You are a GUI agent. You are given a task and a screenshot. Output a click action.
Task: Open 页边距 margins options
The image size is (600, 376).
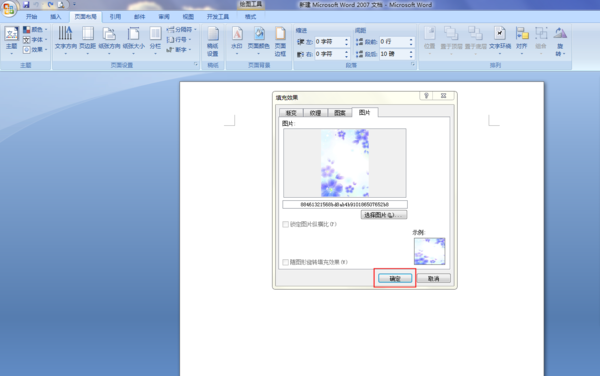[87, 40]
